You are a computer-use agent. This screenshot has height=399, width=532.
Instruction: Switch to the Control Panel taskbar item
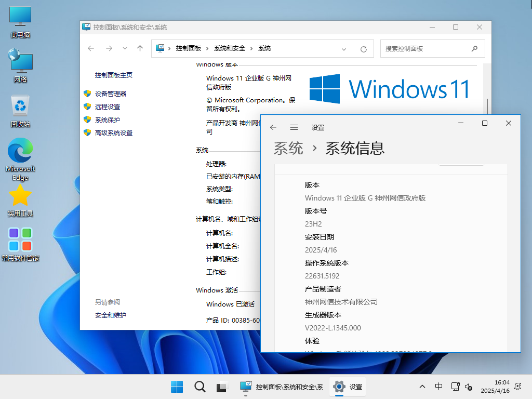[x=281, y=387]
